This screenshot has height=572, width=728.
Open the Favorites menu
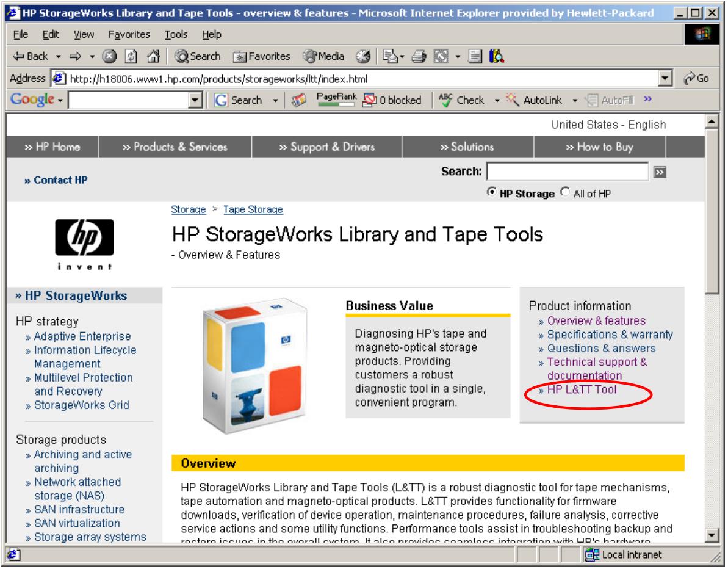tap(129, 34)
